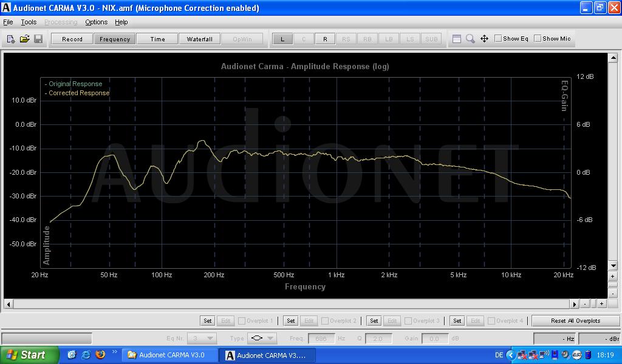This screenshot has width=622, height=364.
Task: Click the window layout icon in the toolbar
Action: (x=457, y=39)
